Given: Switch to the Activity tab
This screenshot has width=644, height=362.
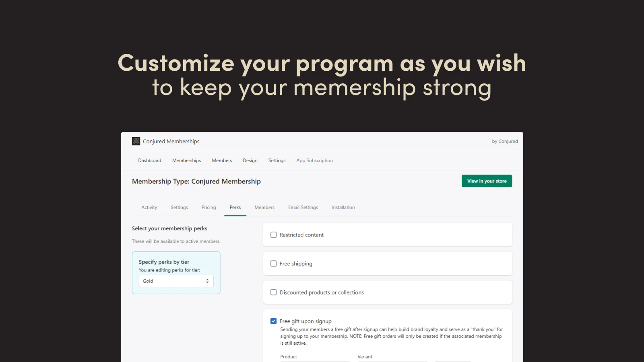Looking at the screenshot, I should coord(149,208).
